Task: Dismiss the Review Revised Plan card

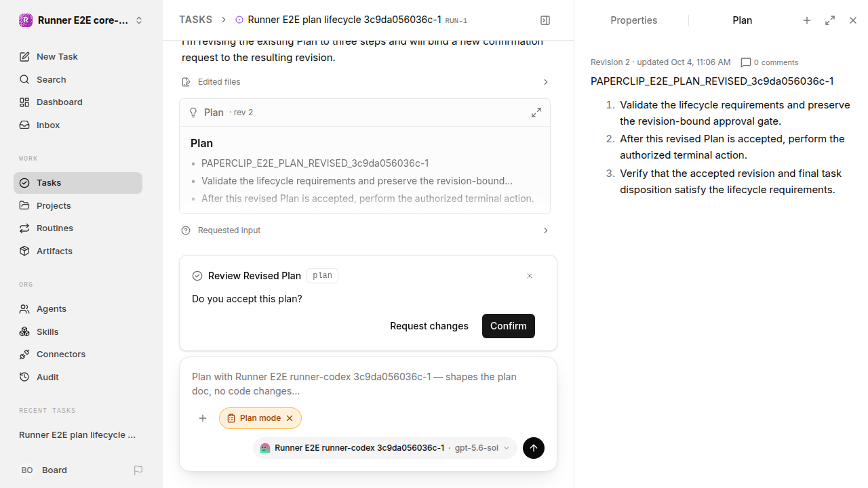Action: pos(530,276)
